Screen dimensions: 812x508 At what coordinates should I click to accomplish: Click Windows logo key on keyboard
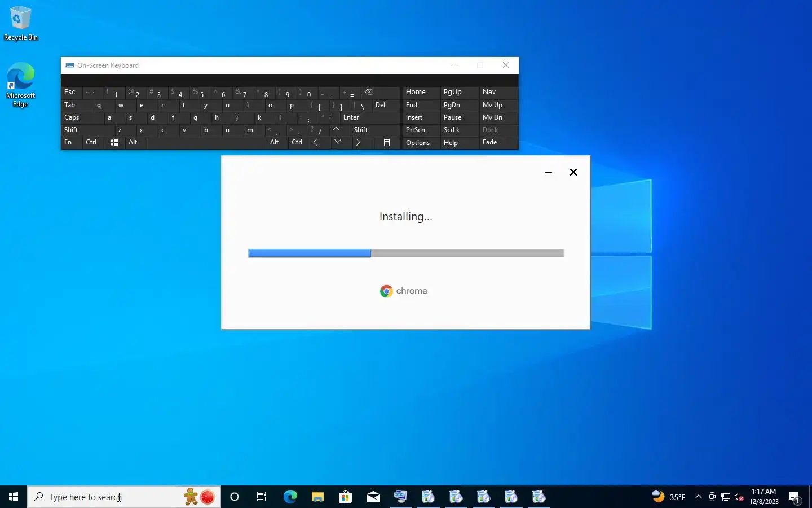tap(114, 143)
